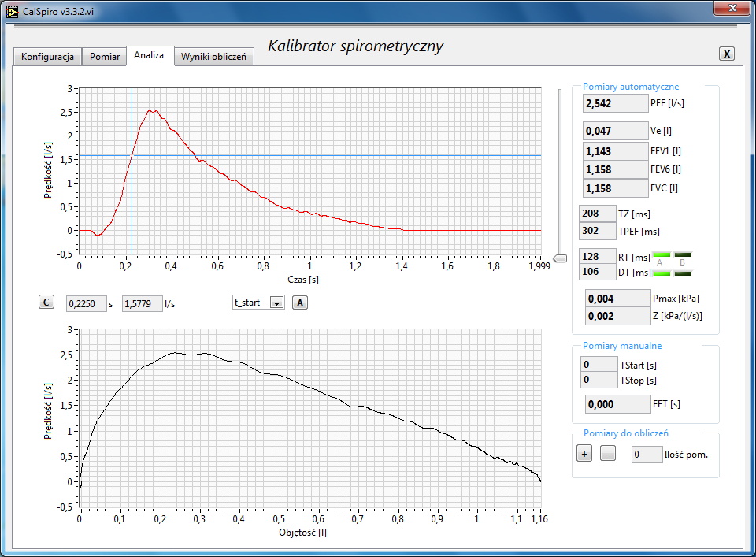Click the DT value 106

tap(597, 272)
